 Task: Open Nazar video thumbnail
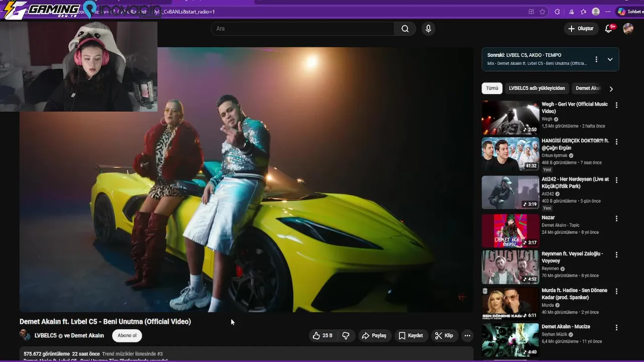[510, 231]
